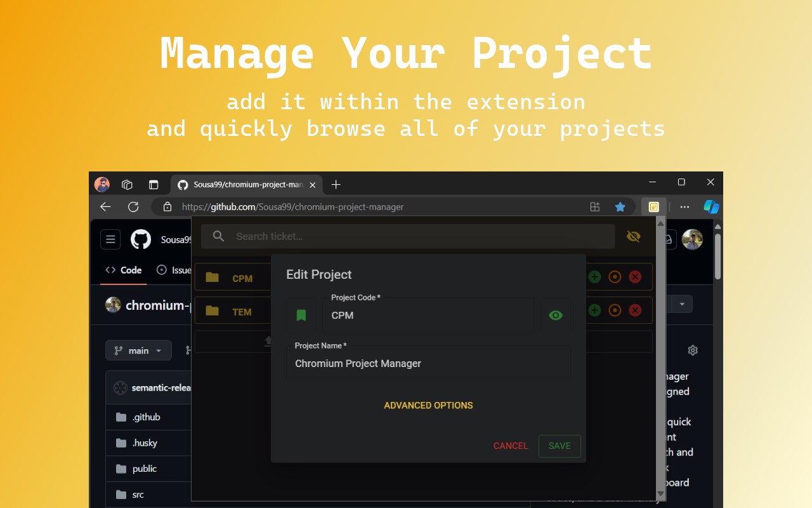812x508 pixels.
Task: Cancel editing the project
Action: (511, 446)
